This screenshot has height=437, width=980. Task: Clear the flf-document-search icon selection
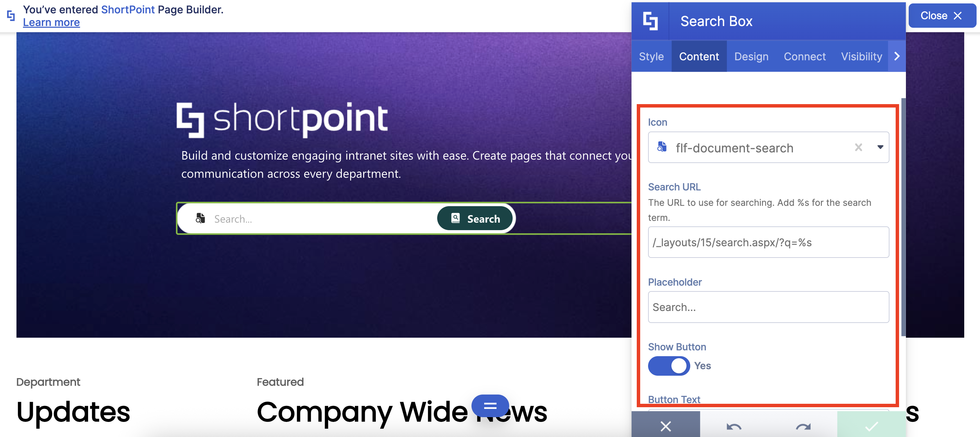858,148
